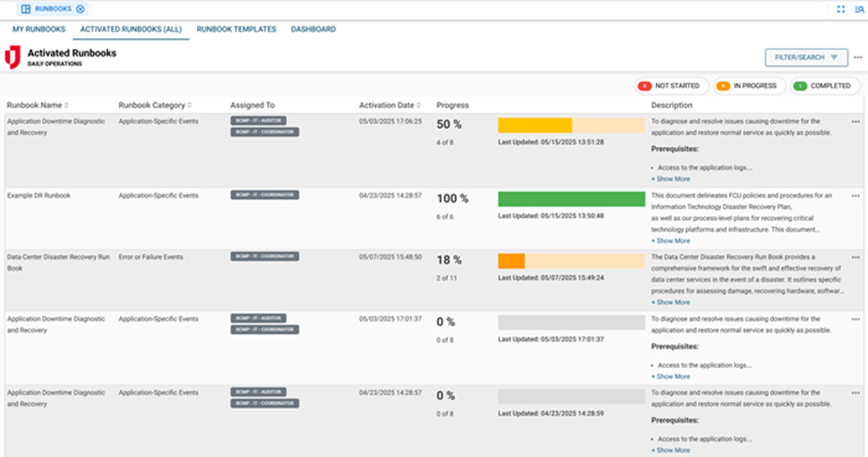Click the fullscreen expand icon at top right
The width and height of the screenshot is (868, 457).
coord(841,9)
